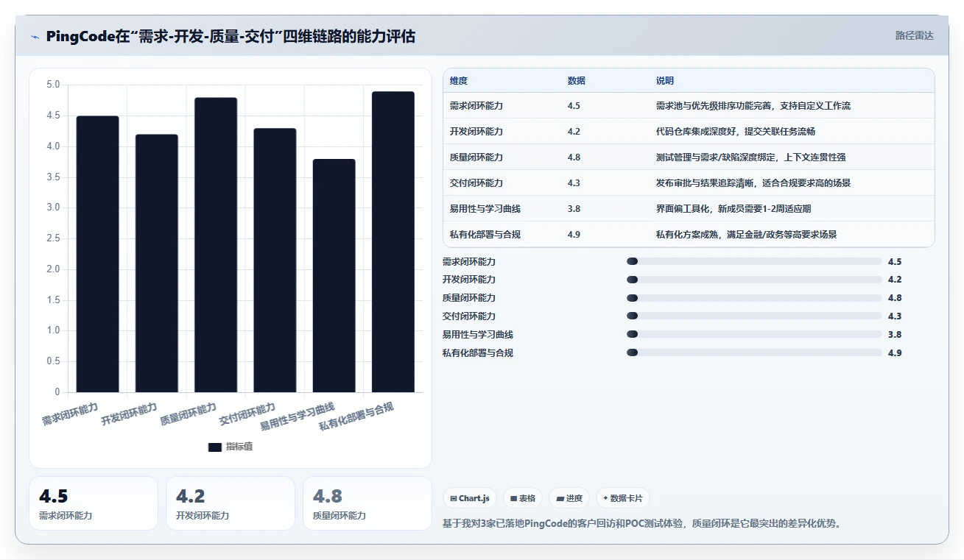Click the 质量闭环能力 bar in chart

coord(216,245)
